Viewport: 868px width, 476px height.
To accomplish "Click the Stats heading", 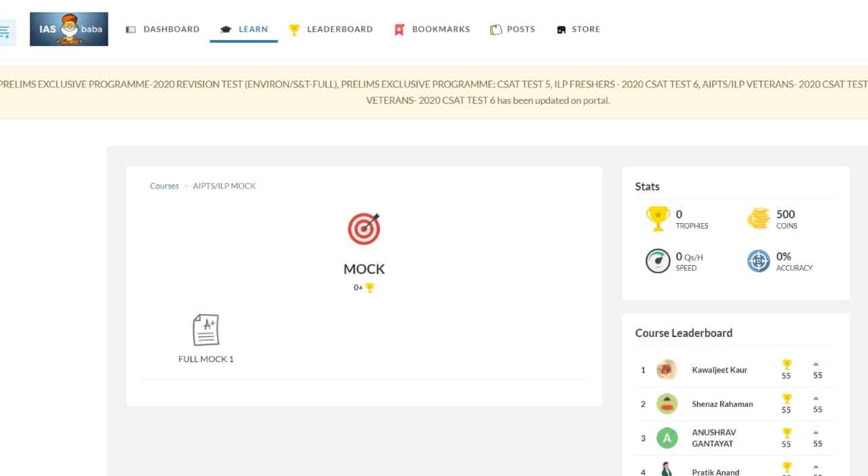I will [648, 186].
